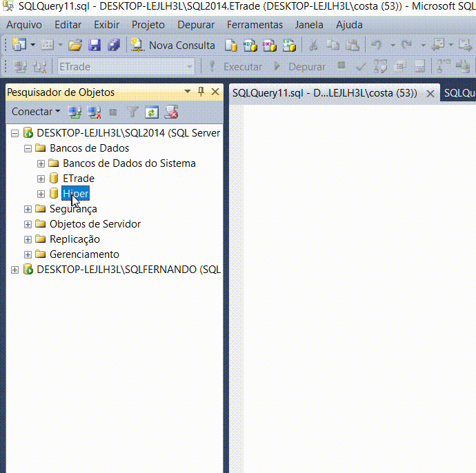
Task: Select the Segurança tree item
Action: pyautogui.click(x=73, y=209)
